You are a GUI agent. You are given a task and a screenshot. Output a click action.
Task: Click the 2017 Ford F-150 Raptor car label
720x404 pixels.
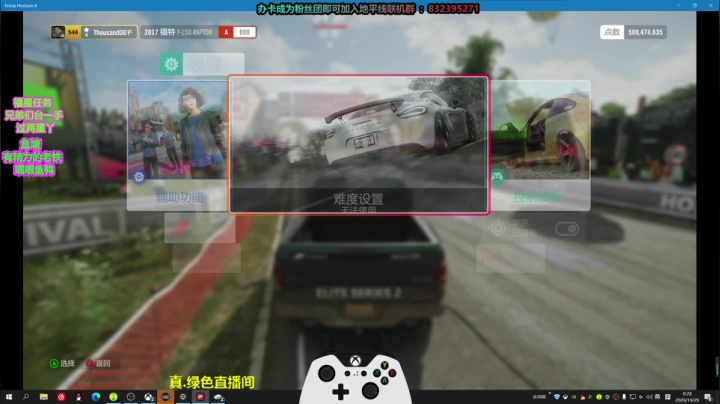click(x=179, y=32)
